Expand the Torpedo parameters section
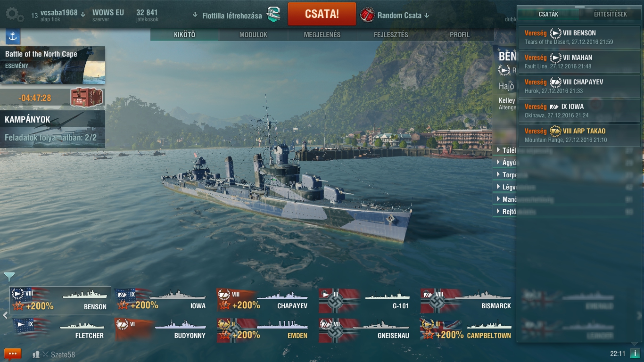644x362 pixels. (x=505, y=175)
